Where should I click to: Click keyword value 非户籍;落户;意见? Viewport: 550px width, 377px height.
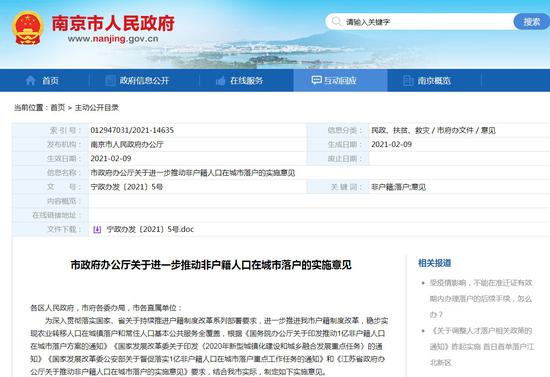click(x=398, y=187)
